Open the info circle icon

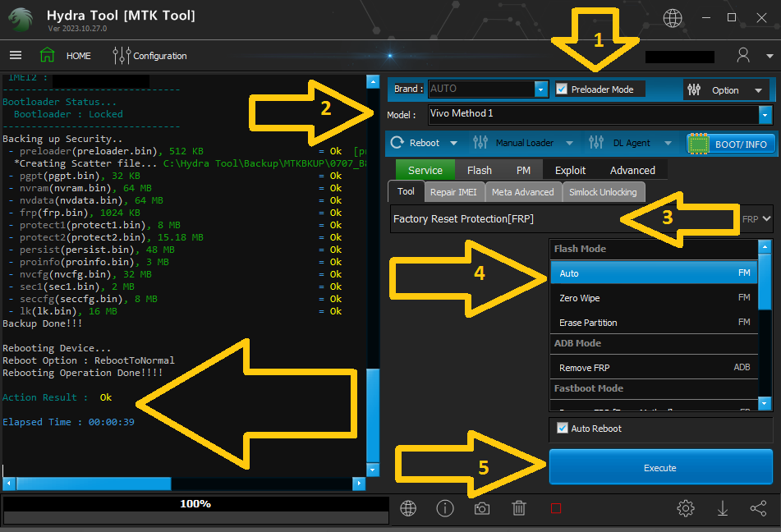point(445,508)
